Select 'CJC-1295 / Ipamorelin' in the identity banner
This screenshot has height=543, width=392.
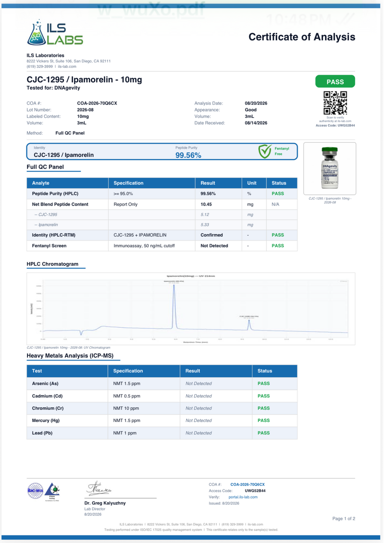(x=64, y=155)
